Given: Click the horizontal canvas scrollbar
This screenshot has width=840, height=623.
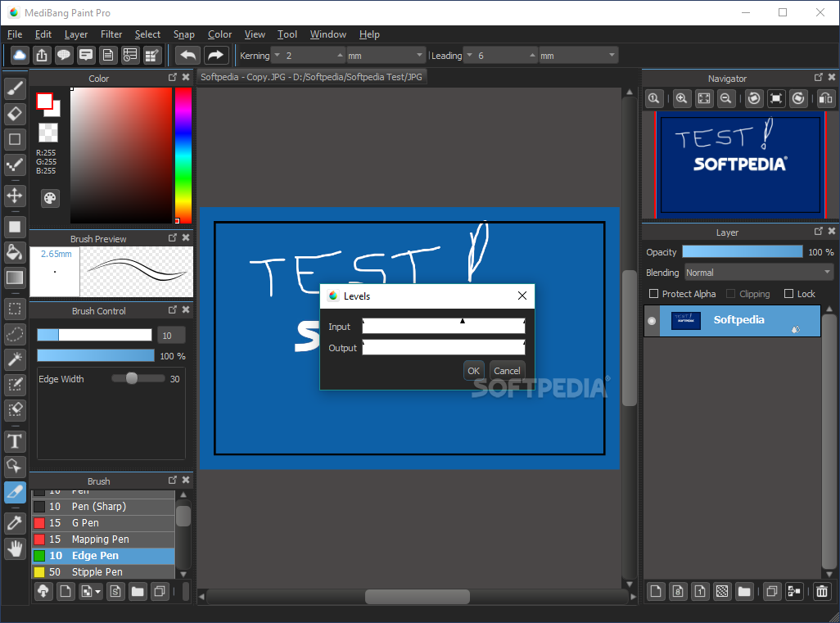Looking at the screenshot, I should tap(418, 596).
